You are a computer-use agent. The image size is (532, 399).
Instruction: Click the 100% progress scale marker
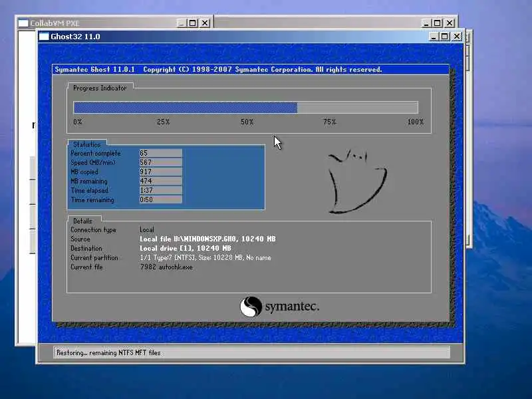pyautogui.click(x=416, y=122)
